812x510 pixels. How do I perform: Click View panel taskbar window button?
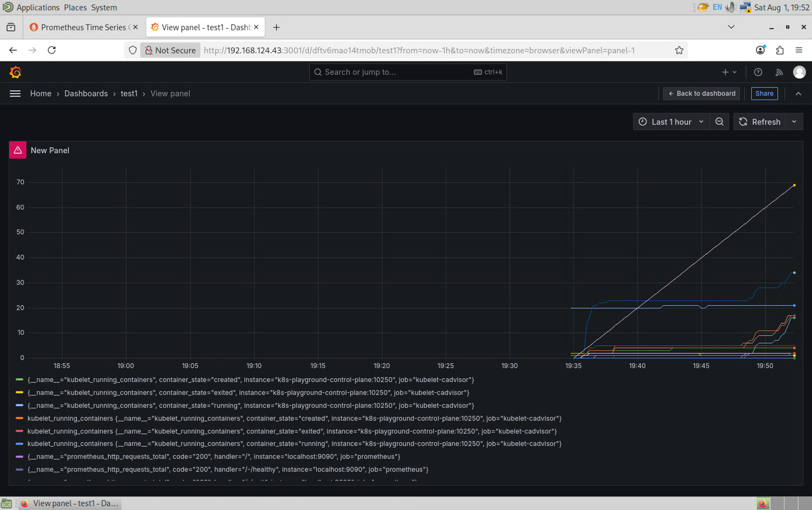coord(70,504)
